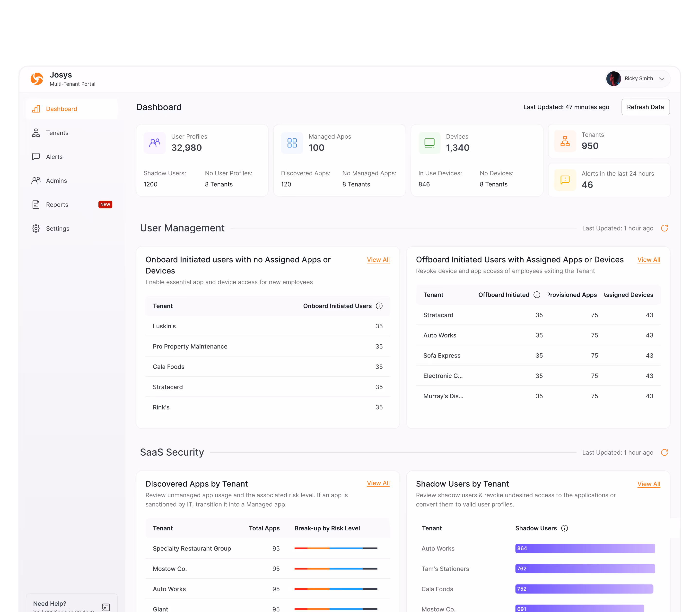Click the Auto Works 864 shadow users bar
This screenshot has width=700, height=612.
(x=585, y=548)
